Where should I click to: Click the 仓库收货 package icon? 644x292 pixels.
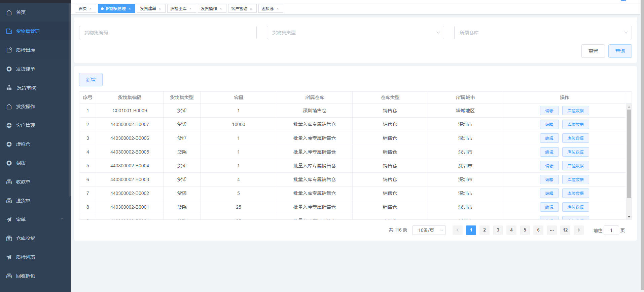(9, 238)
